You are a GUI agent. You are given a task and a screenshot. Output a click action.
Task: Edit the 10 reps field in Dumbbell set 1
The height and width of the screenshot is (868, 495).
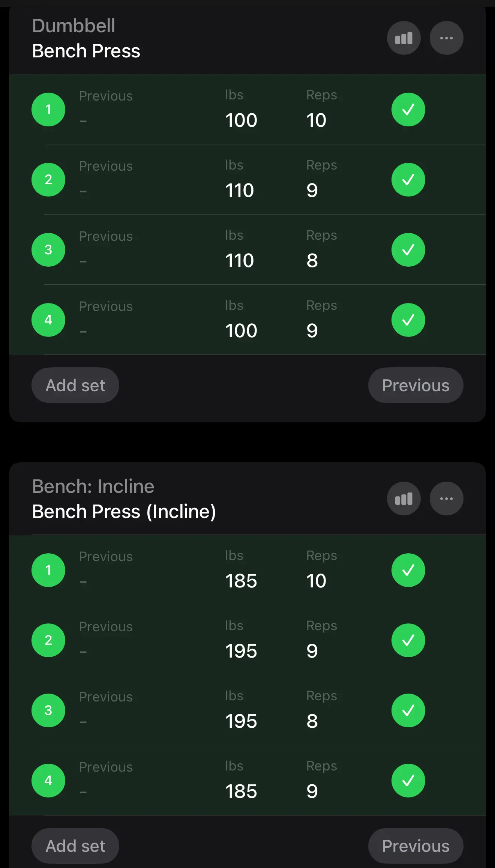tap(316, 120)
